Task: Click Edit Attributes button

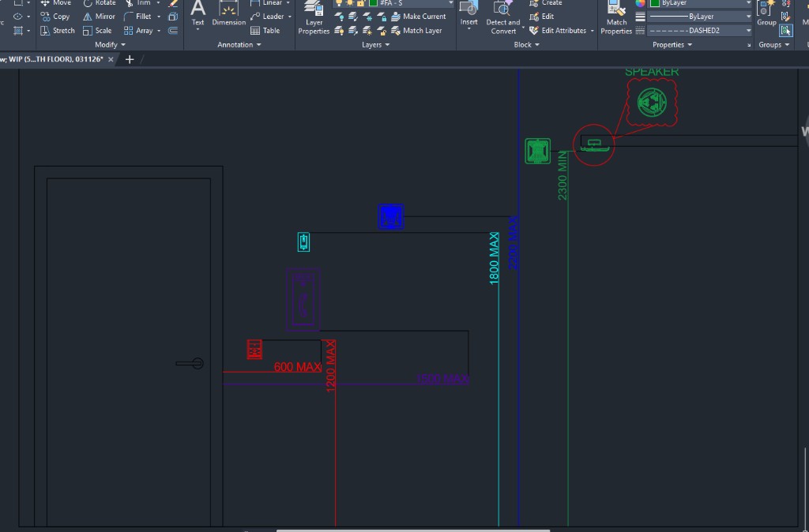Action: [x=558, y=31]
